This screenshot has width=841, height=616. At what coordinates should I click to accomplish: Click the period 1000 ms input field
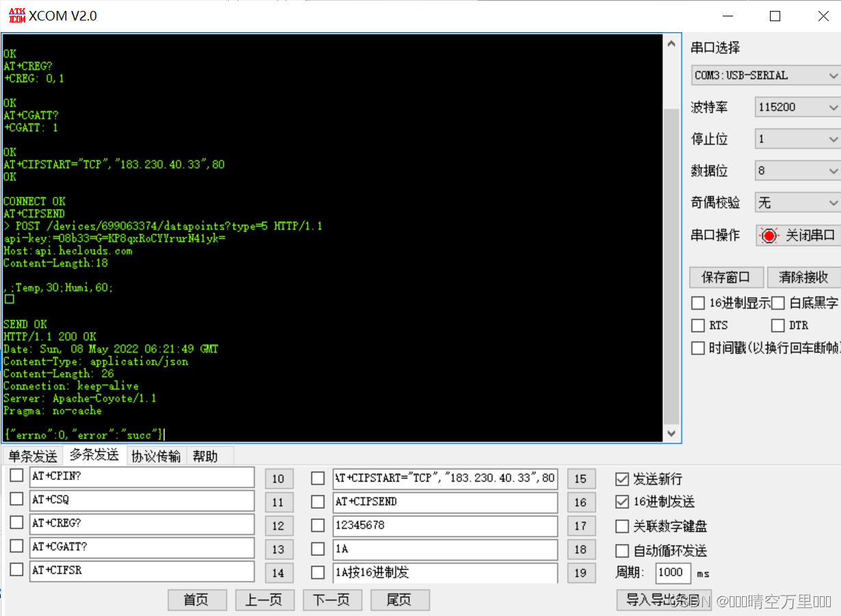pos(672,573)
